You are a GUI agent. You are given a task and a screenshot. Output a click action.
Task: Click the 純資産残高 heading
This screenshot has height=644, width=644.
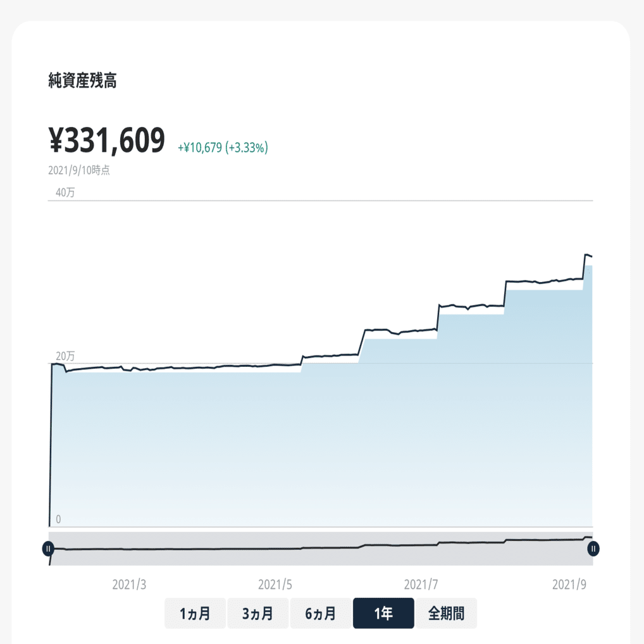82,80
